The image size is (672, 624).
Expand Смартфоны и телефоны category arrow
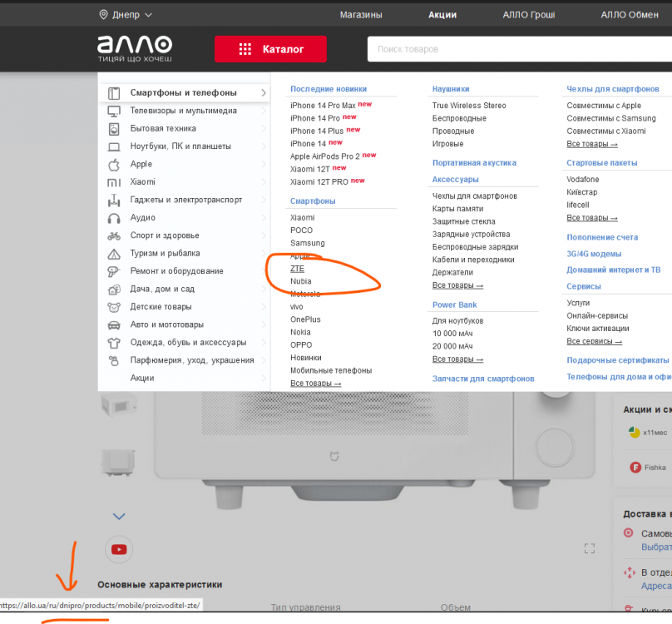pos(263,93)
